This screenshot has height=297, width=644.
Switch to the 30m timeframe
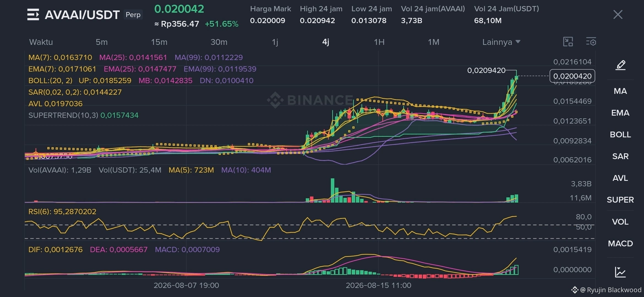click(219, 42)
